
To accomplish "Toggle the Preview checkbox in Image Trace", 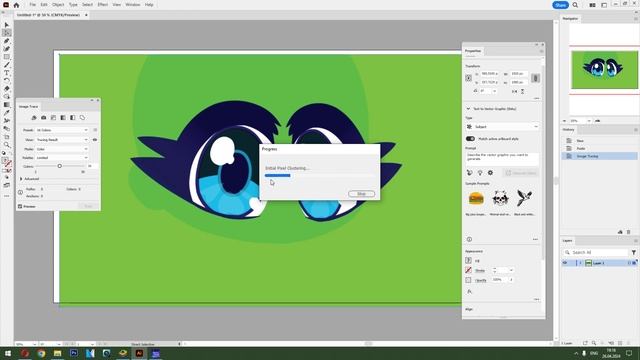I will pyautogui.click(x=20, y=207).
